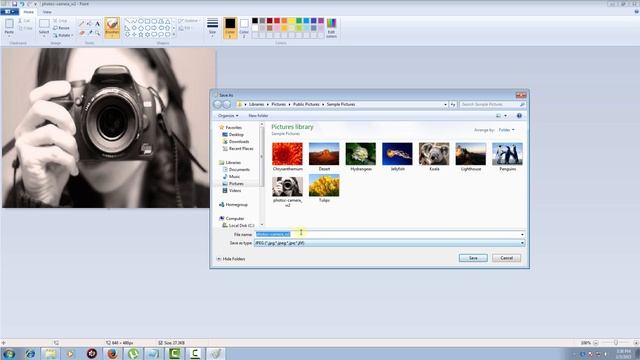Switch to the View ribbon tab
The image size is (640, 360).
[47, 12]
